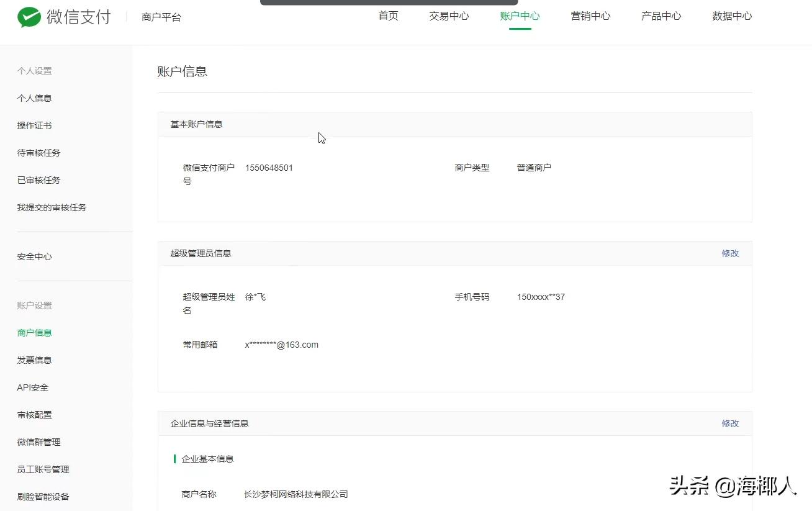Open 发票信息 settings

[34, 360]
